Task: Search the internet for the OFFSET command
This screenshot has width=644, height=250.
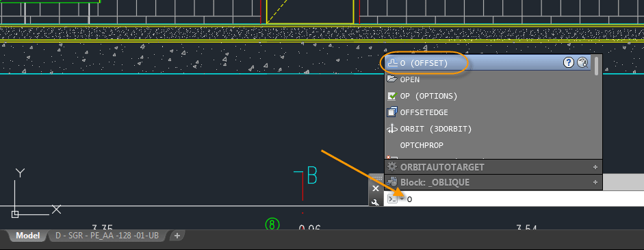Action: [582, 62]
